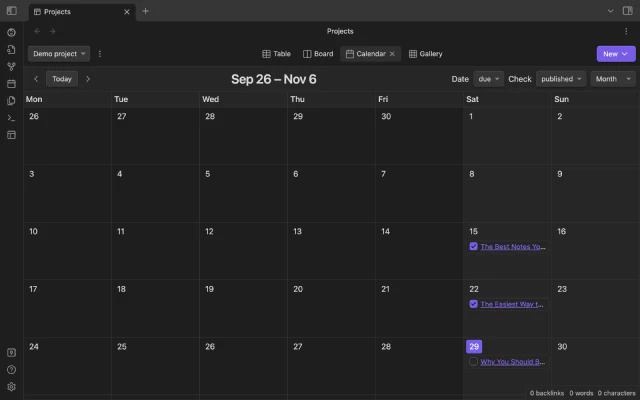Uncheck the Sat 22 note checkbox
This screenshot has height=400, width=640.
(473, 304)
